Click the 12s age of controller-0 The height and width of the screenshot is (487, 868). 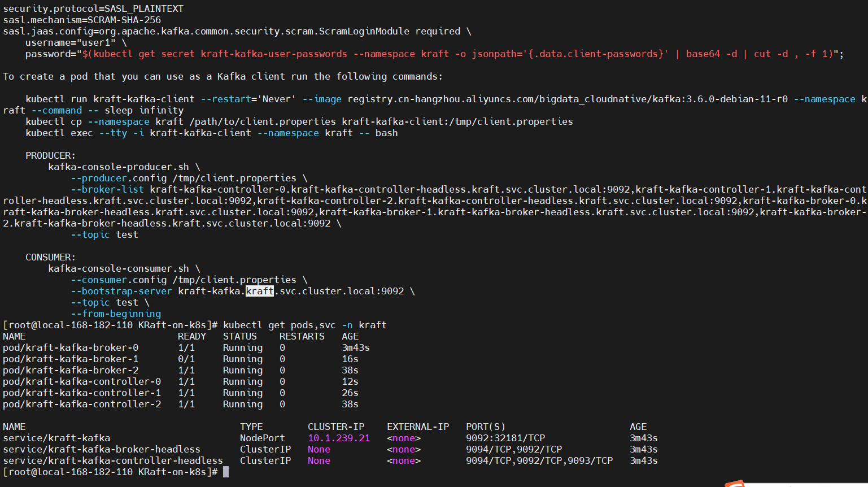[x=350, y=382]
